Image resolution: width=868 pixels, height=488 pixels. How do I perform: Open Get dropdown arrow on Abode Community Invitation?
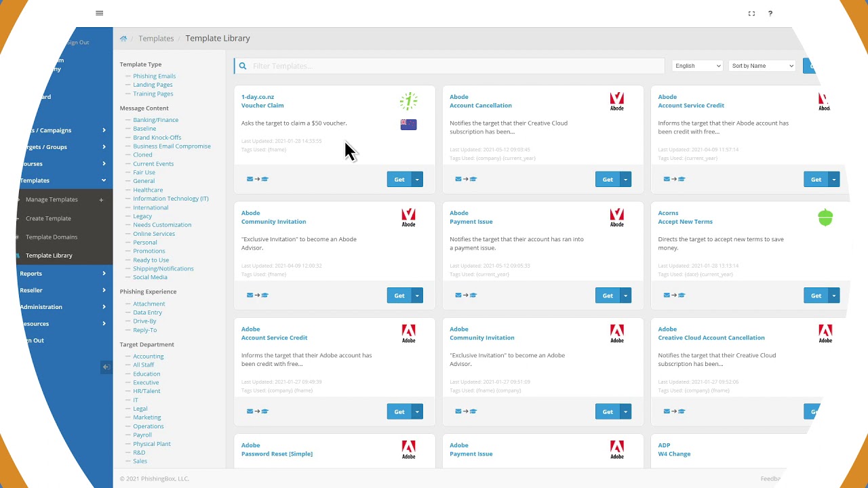[x=417, y=296]
